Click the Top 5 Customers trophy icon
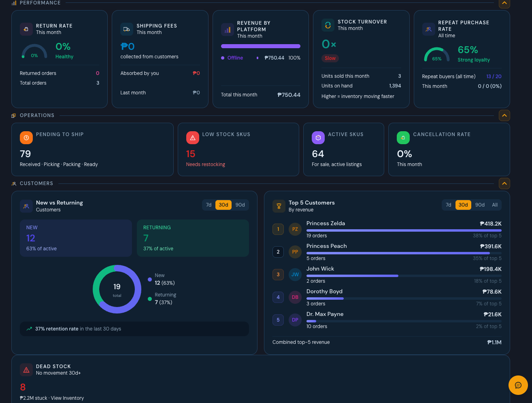This screenshot has height=403, width=532. (x=279, y=206)
